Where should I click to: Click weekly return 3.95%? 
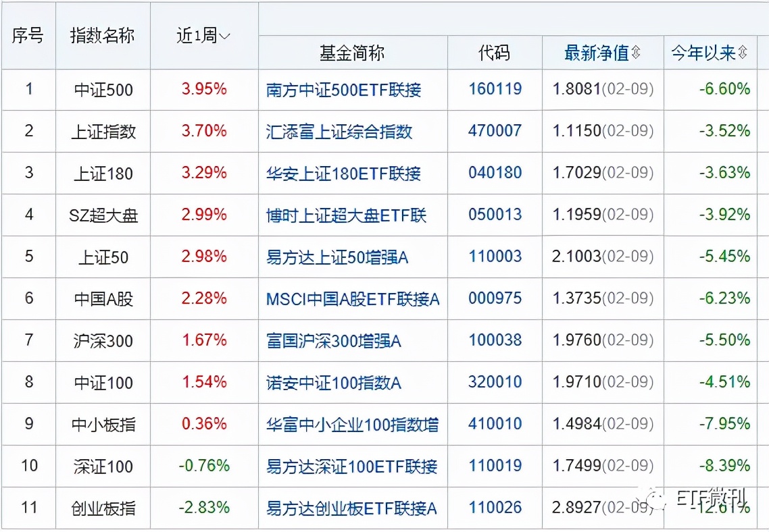pyautogui.click(x=204, y=89)
